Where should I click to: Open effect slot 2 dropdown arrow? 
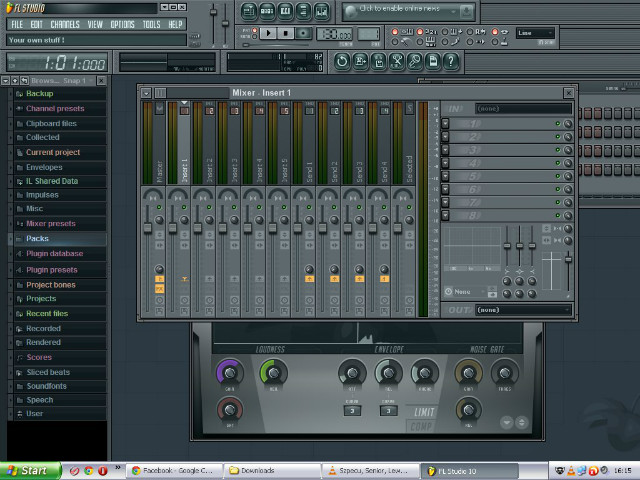point(445,137)
